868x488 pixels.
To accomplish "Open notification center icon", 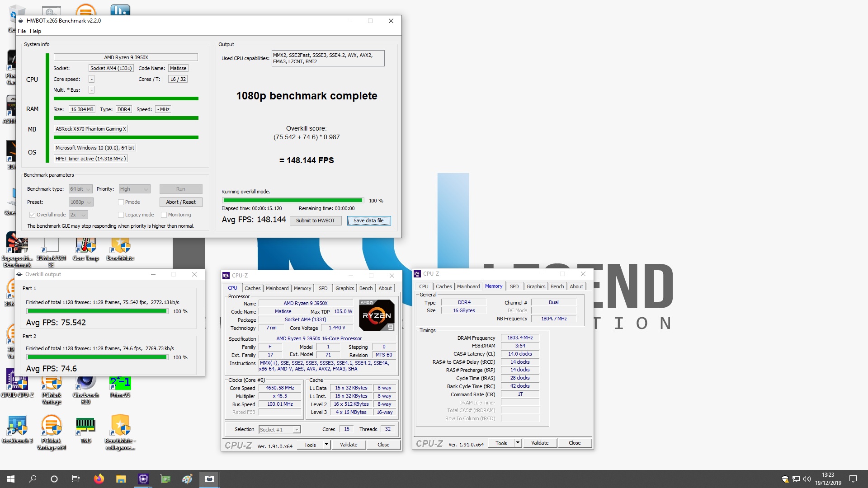I will 853,479.
